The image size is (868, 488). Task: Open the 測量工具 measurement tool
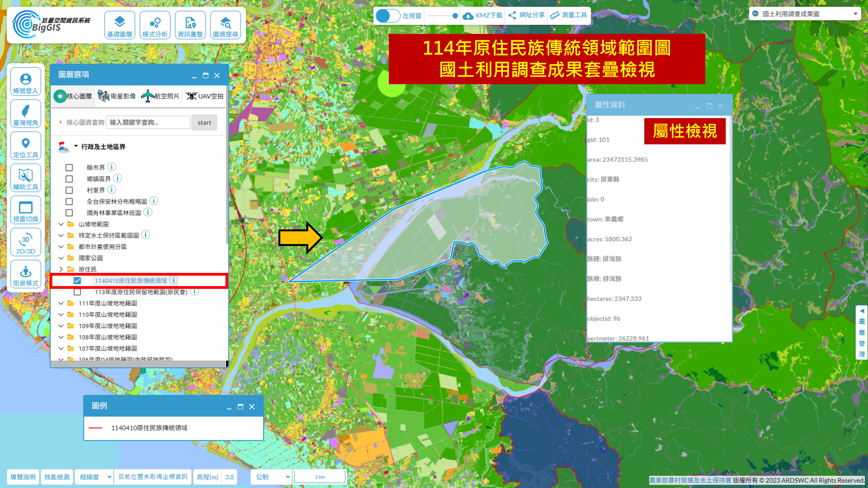tap(569, 15)
